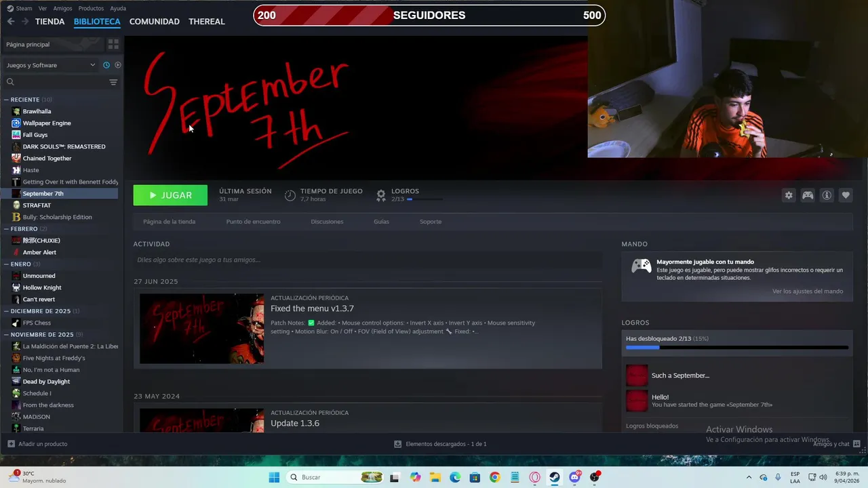
Task: Select Dead by Daylight entry
Action: tap(46, 382)
